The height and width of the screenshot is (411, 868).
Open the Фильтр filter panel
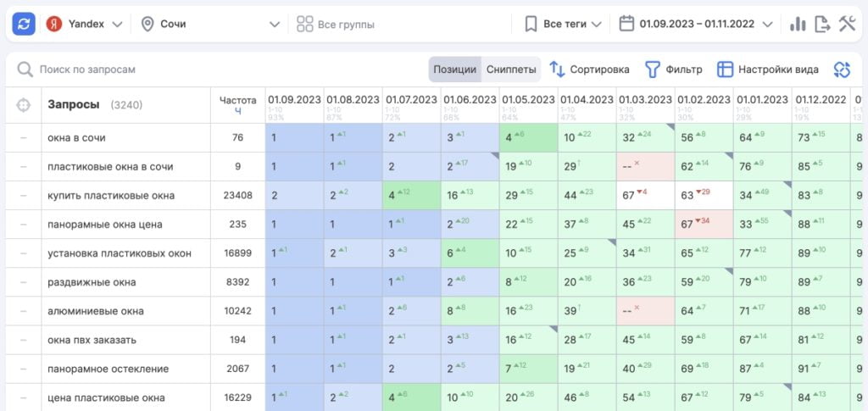[x=674, y=69]
